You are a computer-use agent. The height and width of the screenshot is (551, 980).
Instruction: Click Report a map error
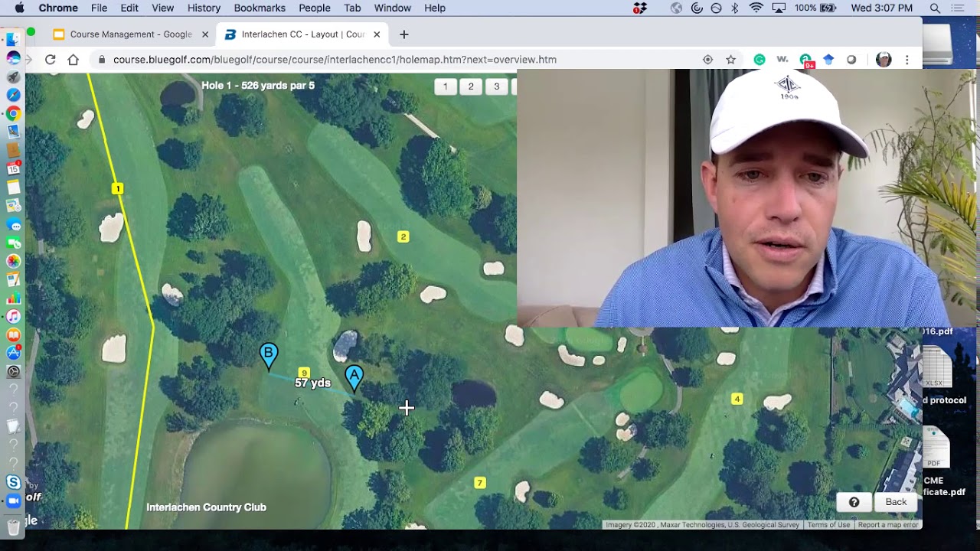(887, 525)
